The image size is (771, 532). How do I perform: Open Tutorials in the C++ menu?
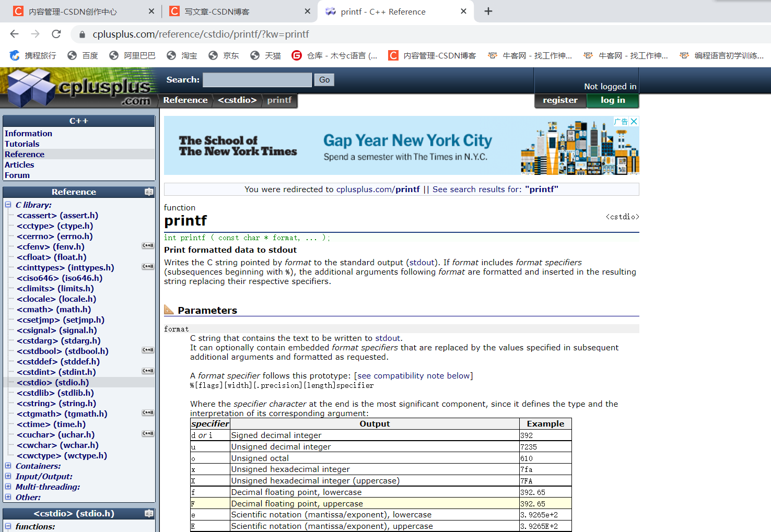(22, 144)
